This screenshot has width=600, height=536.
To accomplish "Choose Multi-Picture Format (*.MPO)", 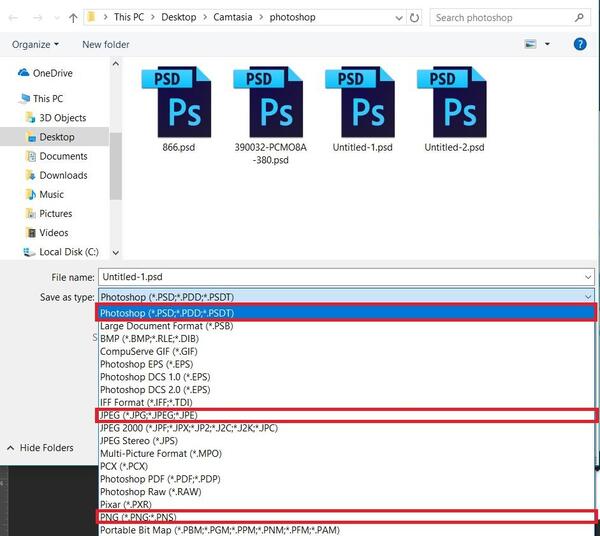I will (346, 453).
